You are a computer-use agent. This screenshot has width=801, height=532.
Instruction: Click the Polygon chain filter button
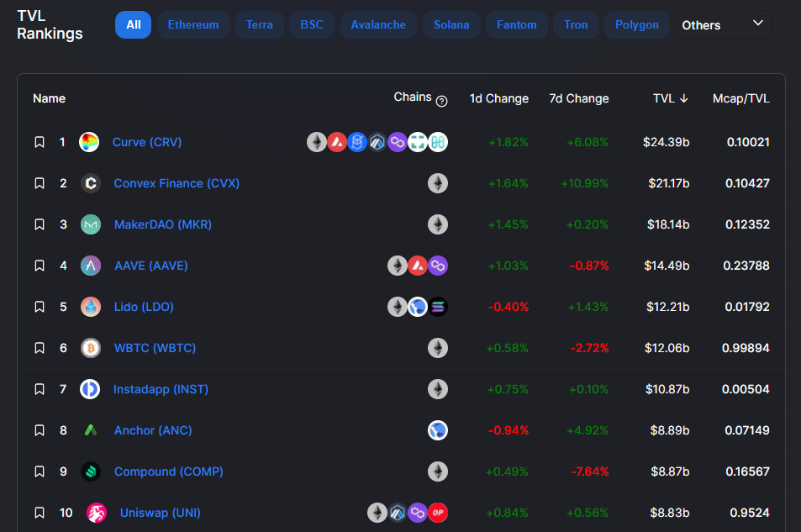[636, 25]
